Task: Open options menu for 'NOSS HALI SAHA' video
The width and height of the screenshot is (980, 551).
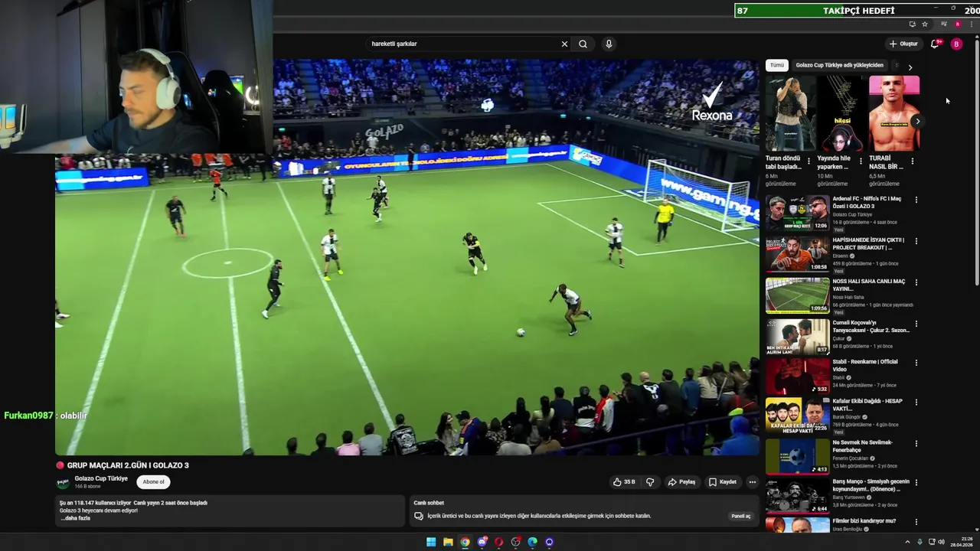Action: pos(916,282)
